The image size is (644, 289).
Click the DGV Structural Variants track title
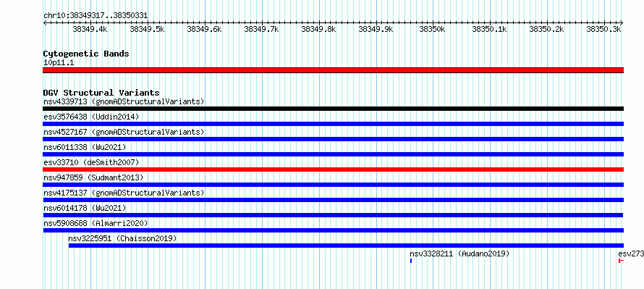pyautogui.click(x=101, y=93)
